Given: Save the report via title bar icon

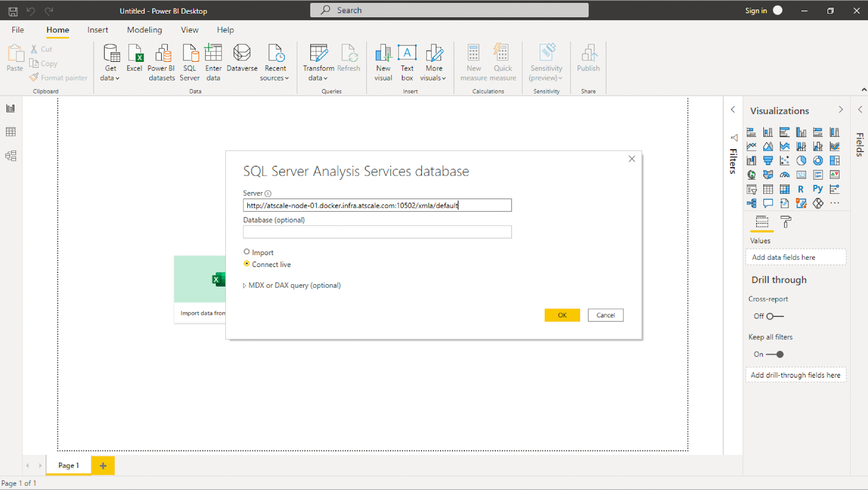Looking at the screenshot, I should [13, 11].
